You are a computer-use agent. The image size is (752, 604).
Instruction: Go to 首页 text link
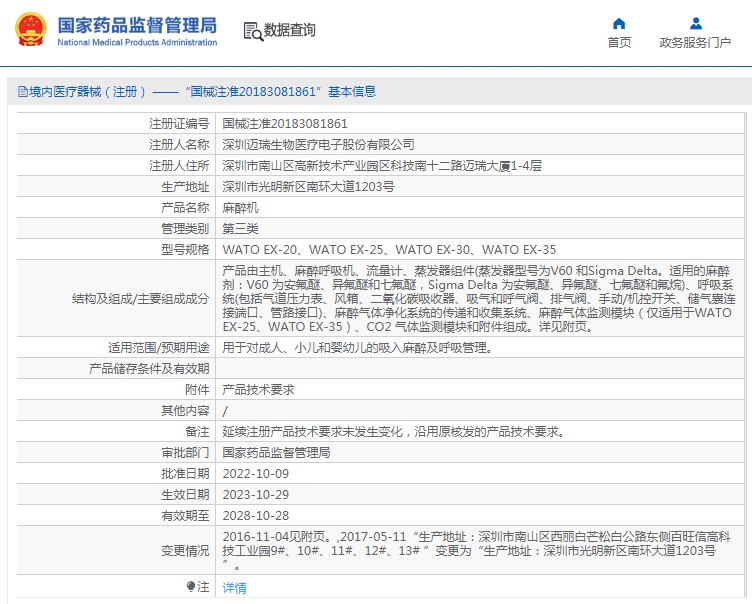(x=619, y=43)
